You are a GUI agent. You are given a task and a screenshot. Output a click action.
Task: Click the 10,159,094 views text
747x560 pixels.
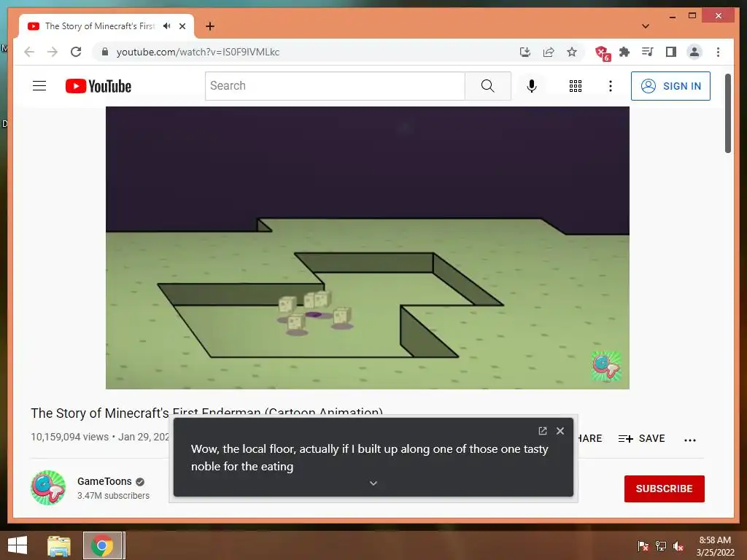click(x=69, y=437)
